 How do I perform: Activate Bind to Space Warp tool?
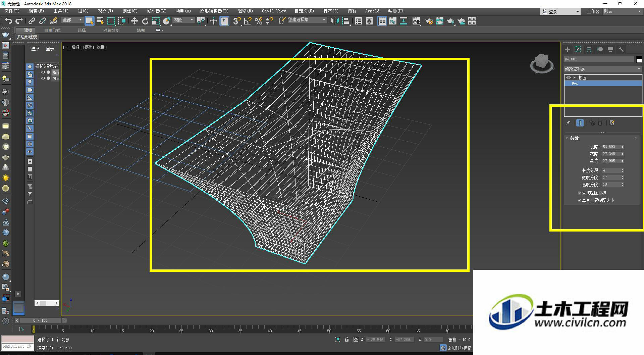[53, 21]
